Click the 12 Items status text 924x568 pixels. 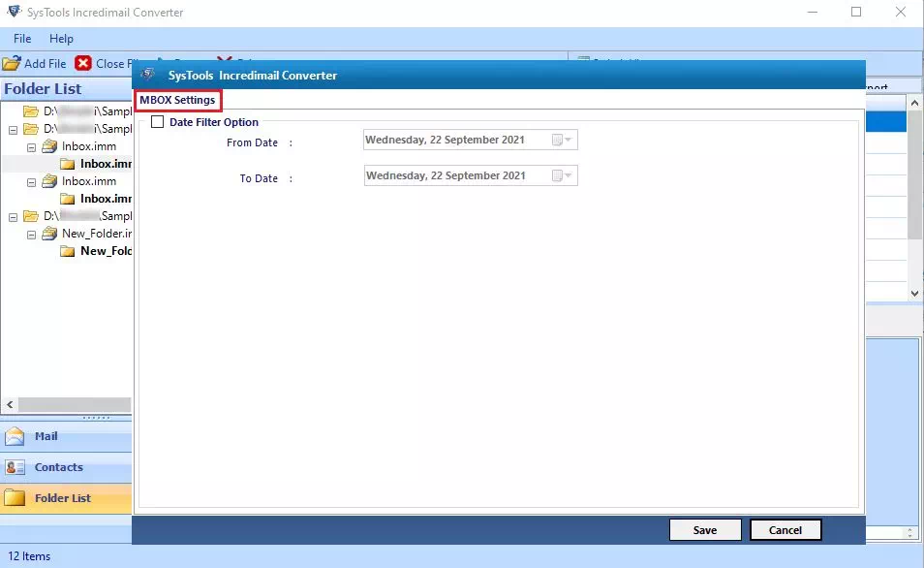[x=29, y=556]
